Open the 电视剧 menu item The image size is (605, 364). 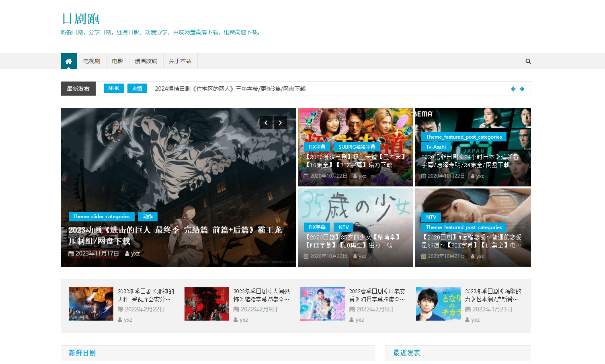pos(92,61)
